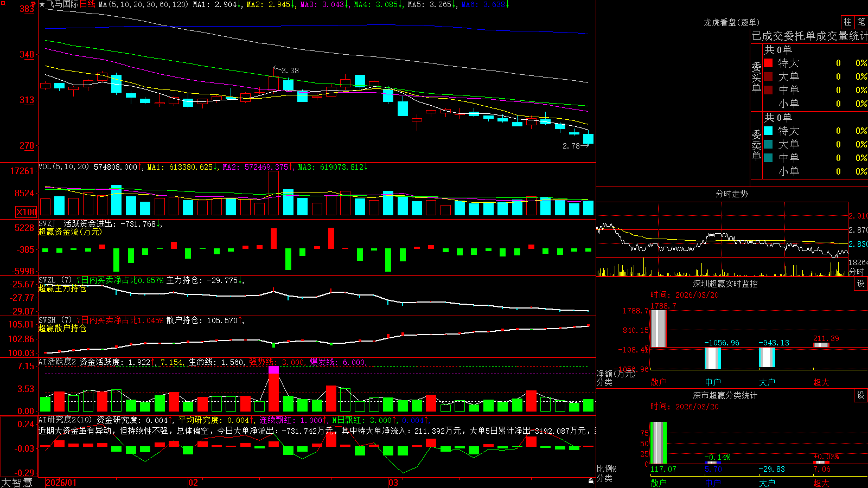
Task: Click 散户持仓: 105.570 value
Action: 205,320
